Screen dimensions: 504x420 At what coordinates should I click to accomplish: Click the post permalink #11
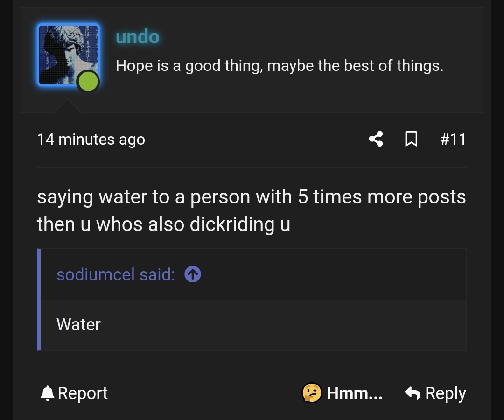453,139
